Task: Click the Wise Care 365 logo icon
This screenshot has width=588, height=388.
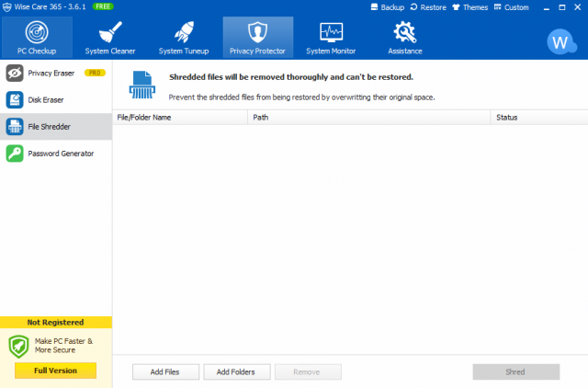Action: pyautogui.click(x=6, y=7)
